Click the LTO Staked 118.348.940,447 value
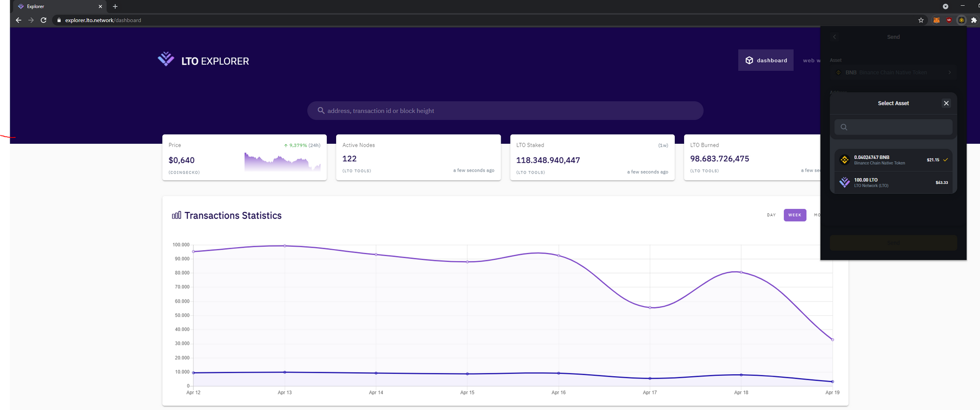This screenshot has height=410, width=980. [x=548, y=160]
